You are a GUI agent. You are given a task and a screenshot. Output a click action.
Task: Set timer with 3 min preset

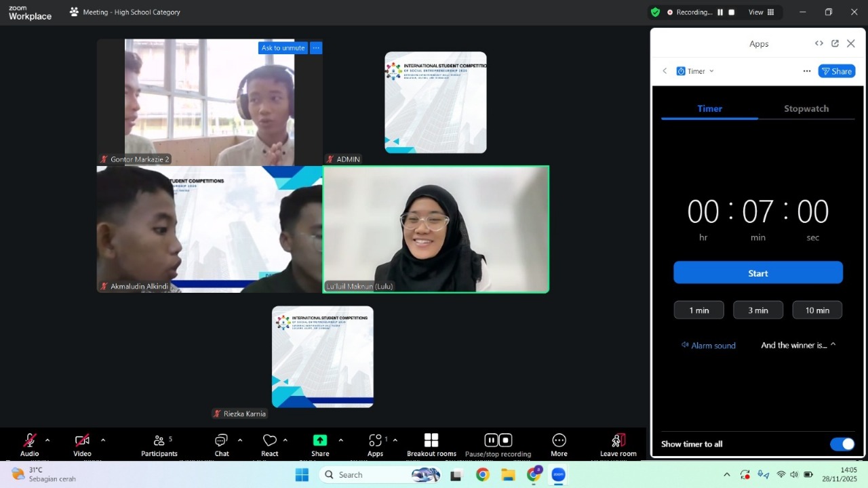[757, 310]
